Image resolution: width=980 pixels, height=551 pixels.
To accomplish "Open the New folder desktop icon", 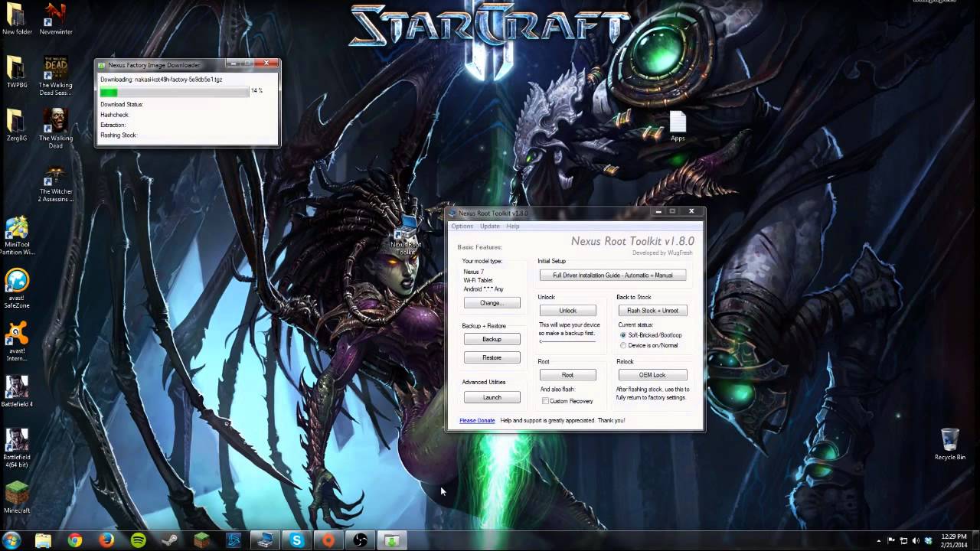I will coord(17,19).
